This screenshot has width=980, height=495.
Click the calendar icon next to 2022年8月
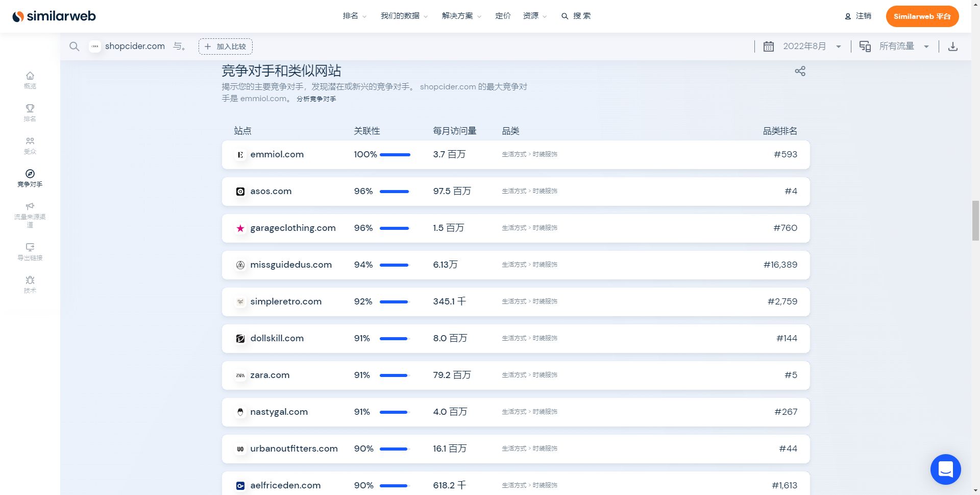pyautogui.click(x=768, y=46)
